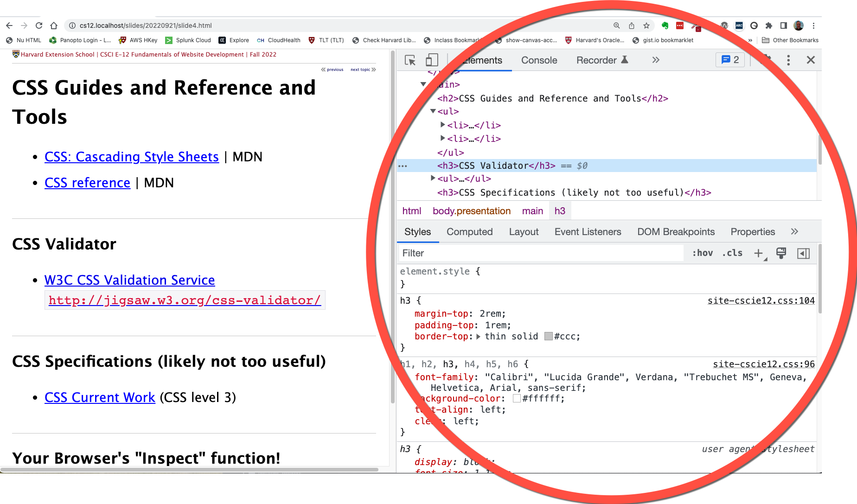
Task: Open the Evernote elephant extension
Action: tap(665, 26)
